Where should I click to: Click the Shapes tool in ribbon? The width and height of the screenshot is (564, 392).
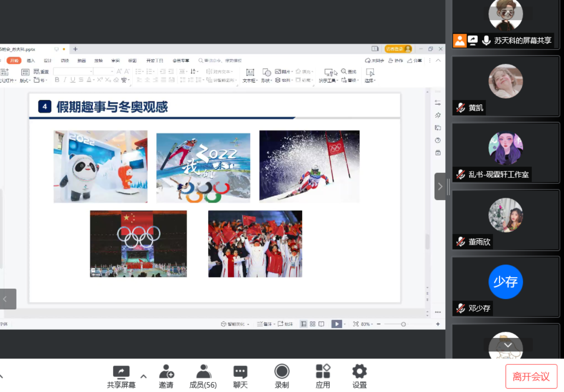[x=266, y=75]
